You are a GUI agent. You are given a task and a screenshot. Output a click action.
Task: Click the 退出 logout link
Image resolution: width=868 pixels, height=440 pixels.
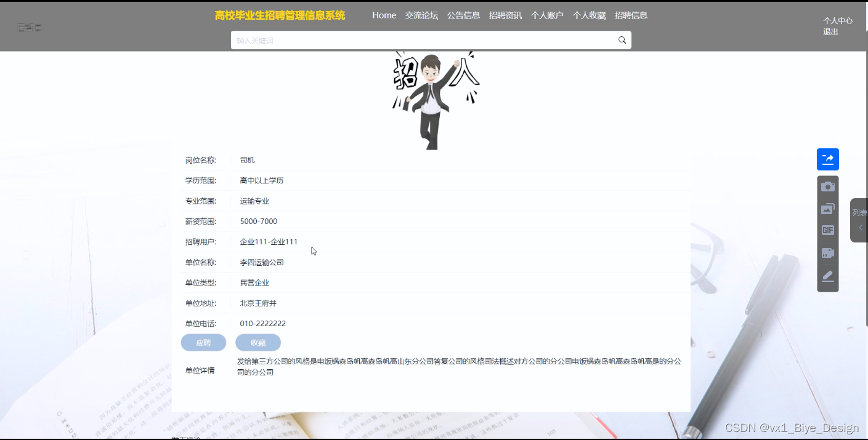click(830, 32)
